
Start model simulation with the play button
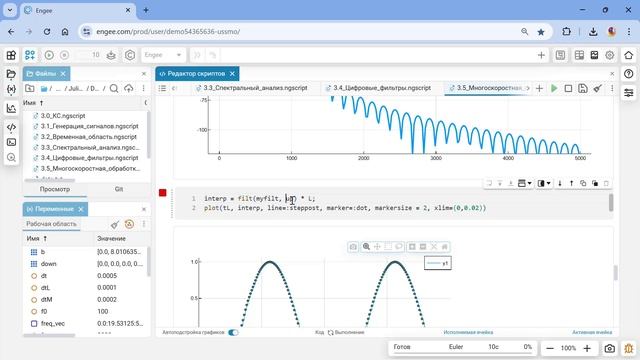pyautogui.click(x=49, y=55)
